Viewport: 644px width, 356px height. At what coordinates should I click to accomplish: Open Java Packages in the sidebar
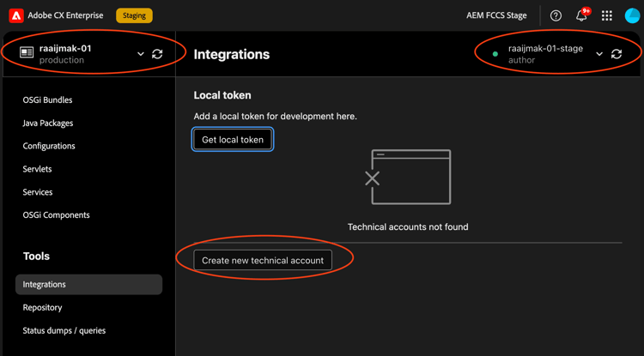pos(48,123)
